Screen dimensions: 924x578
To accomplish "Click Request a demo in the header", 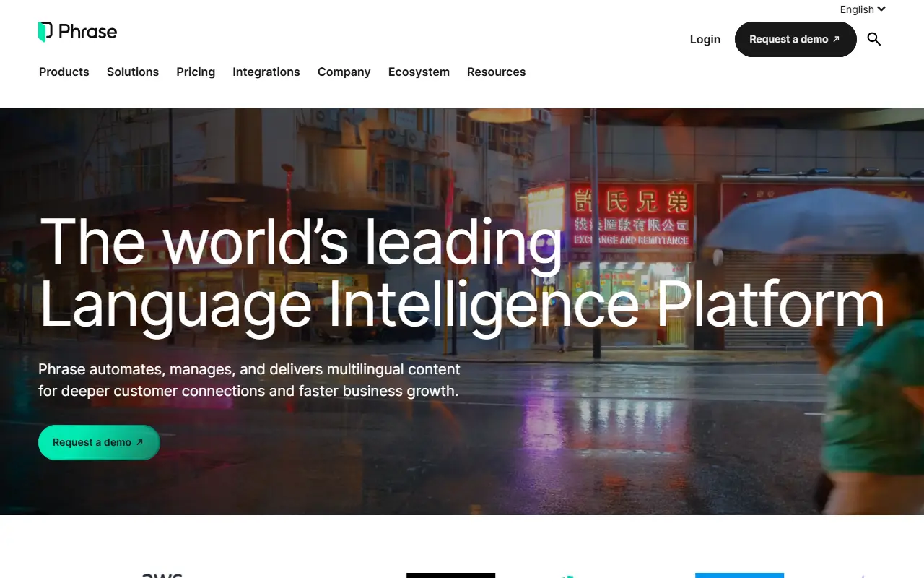I will coord(796,39).
